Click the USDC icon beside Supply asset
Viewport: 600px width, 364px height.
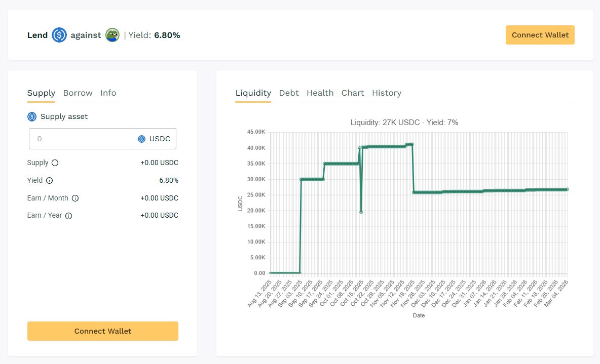[32, 117]
